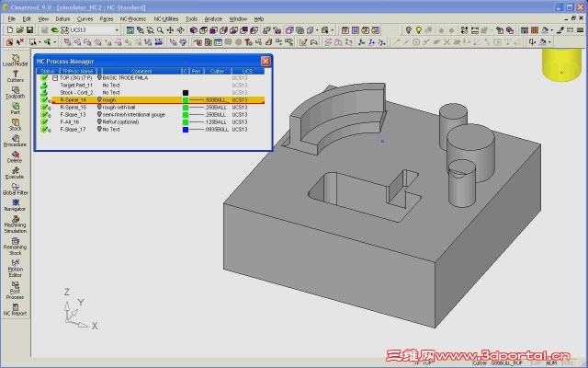Open the Analyze menu
Viewport: 588px width, 368px height.
(x=213, y=18)
